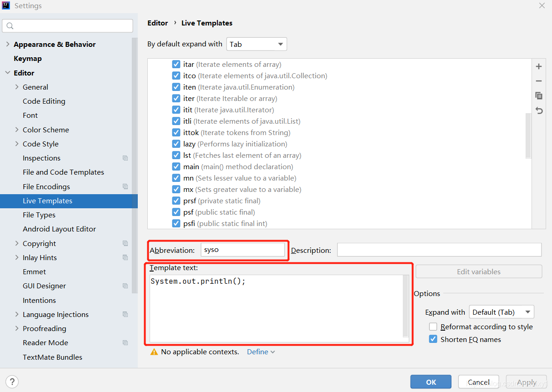This screenshot has width=552, height=392.
Task: Click the help question mark icon
Action: click(12, 382)
